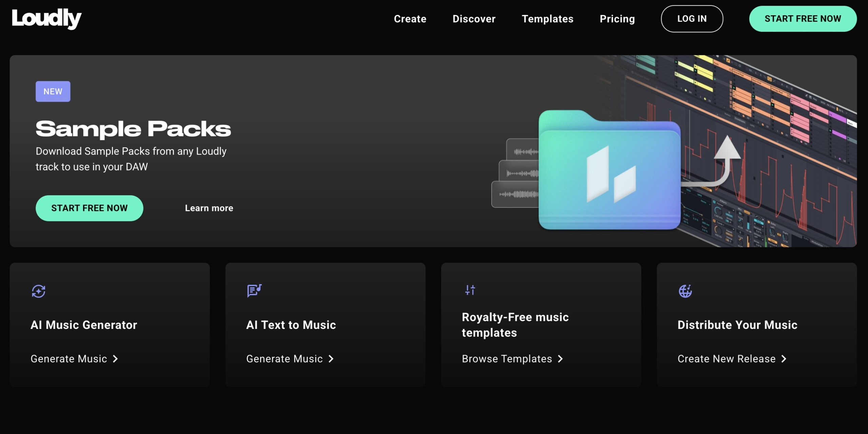Click START FREE NOW in the header
Viewport: 868px width, 434px height.
tap(803, 19)
